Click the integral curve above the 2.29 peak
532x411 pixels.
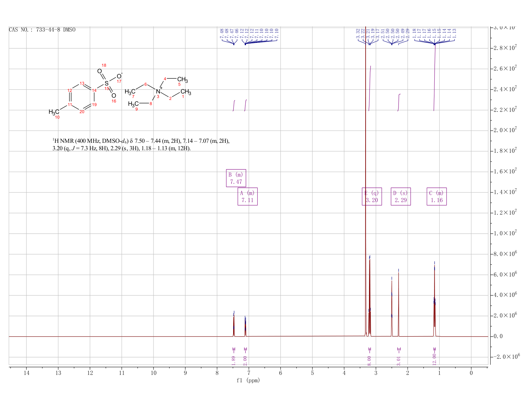coord(399,103)
